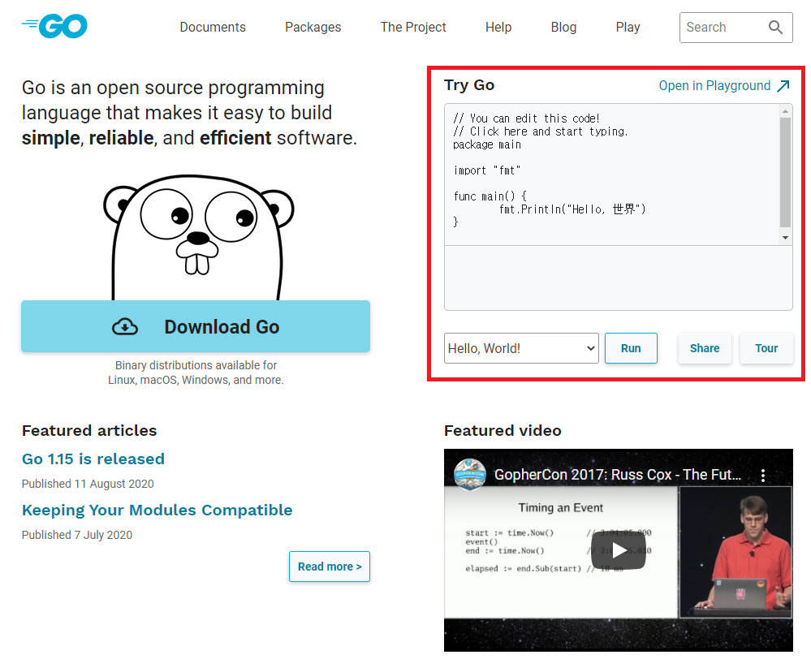Click the code output panel
Screen dimensions: 811x672
618,278
